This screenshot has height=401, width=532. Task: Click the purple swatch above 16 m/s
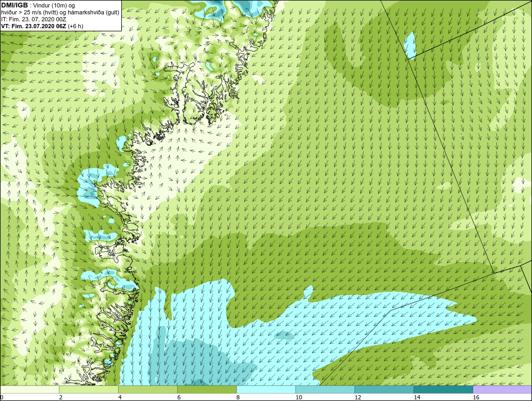pyautogui.click(x=502, y=389)
